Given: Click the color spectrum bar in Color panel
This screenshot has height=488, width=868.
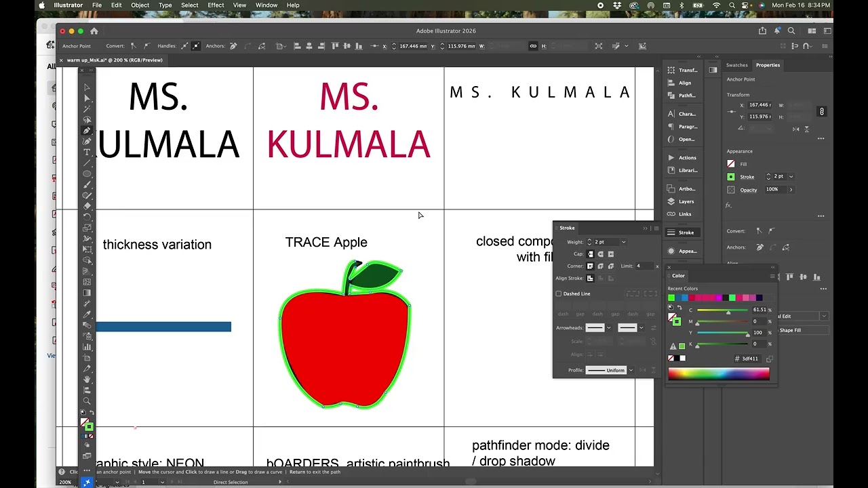Looking at the screenshot, I should (719, 373).
